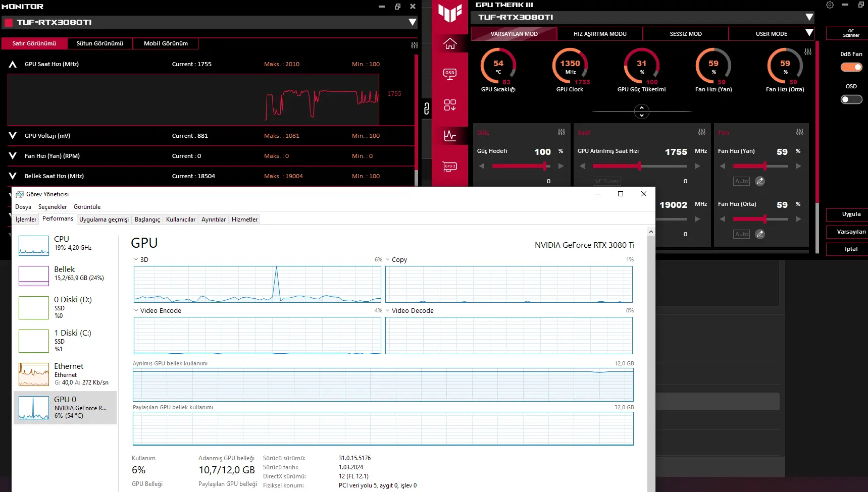Collapse GPU Saat Hızı (MHz) graph

pos(13,65)
